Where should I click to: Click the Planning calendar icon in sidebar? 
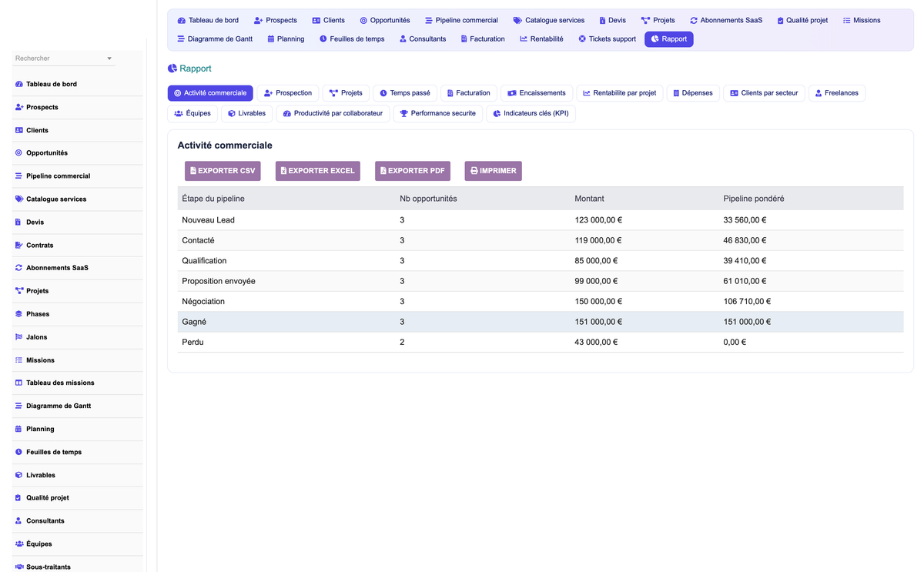pos(18,429)
